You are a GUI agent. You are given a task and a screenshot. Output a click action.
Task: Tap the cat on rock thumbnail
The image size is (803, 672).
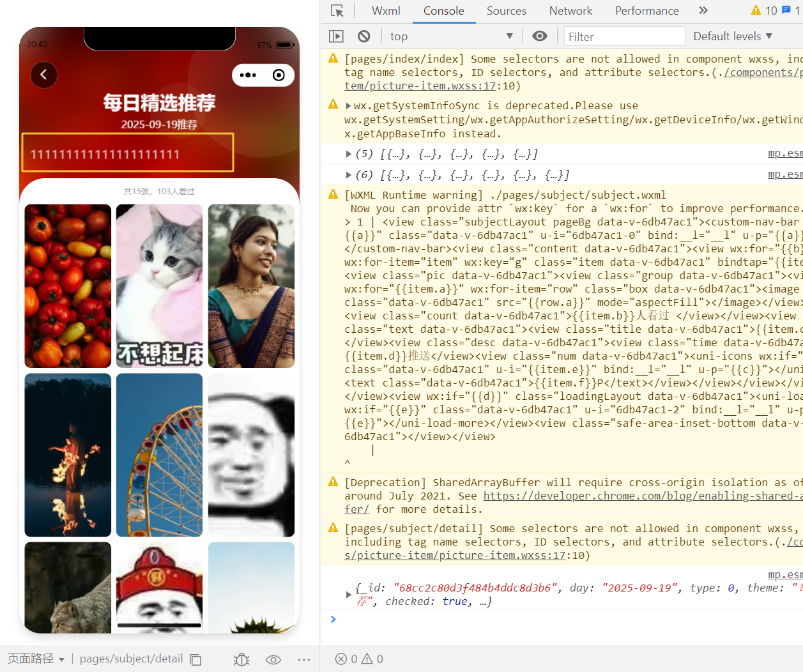pos(68,588)
